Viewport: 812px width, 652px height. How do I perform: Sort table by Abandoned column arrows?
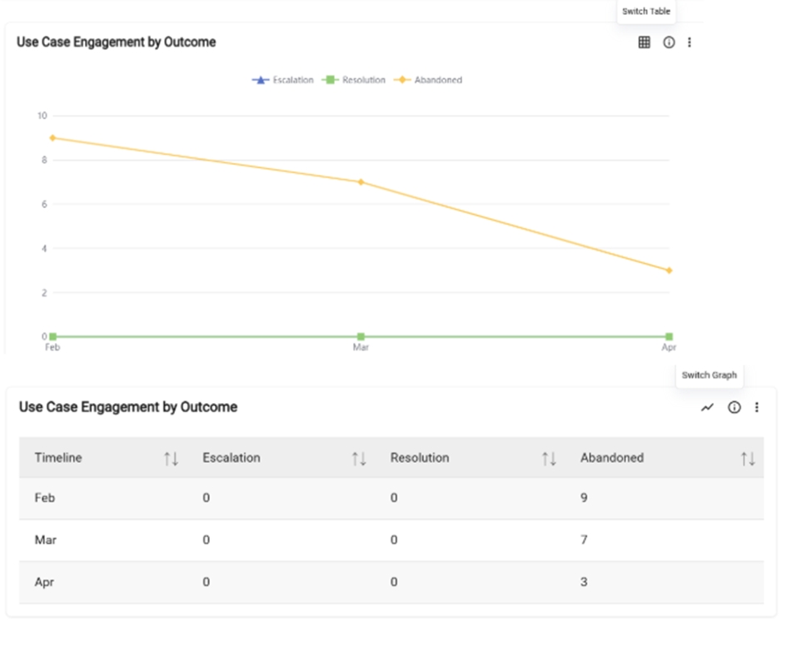(748, 458)
